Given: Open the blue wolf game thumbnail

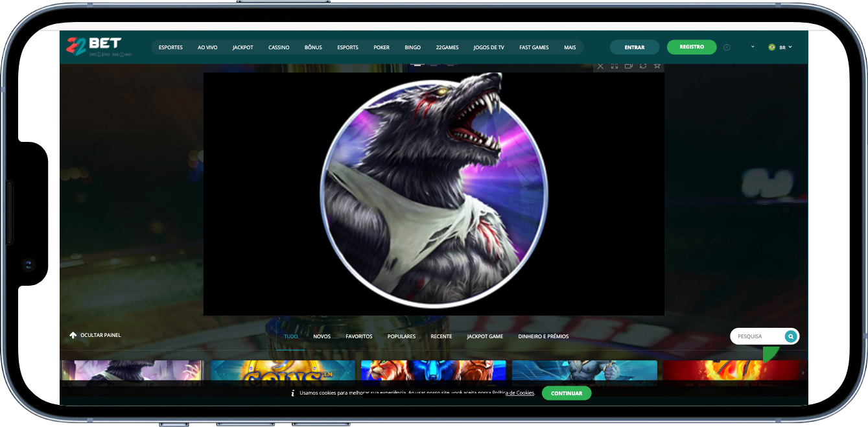Looking at the screenshot, I should tap(433, 373).
